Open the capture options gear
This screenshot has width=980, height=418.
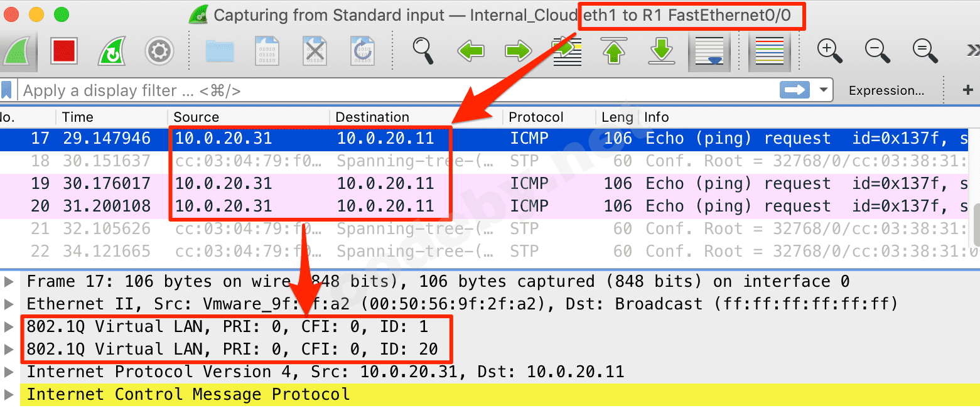(x=159, y=51)
